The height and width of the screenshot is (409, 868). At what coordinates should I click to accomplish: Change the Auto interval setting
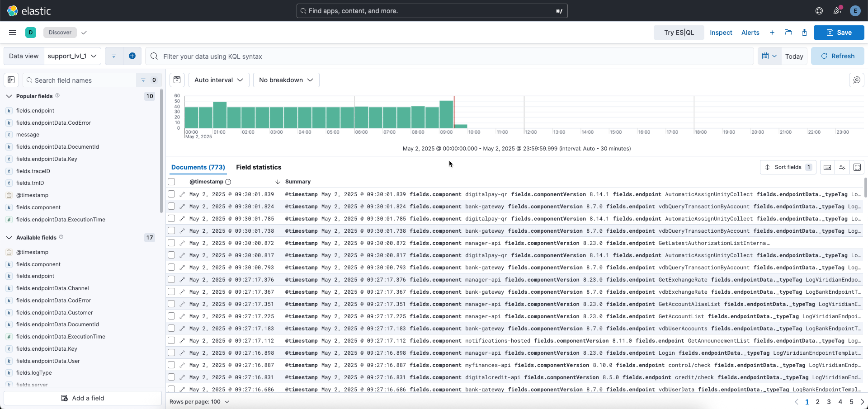(218, 80)
